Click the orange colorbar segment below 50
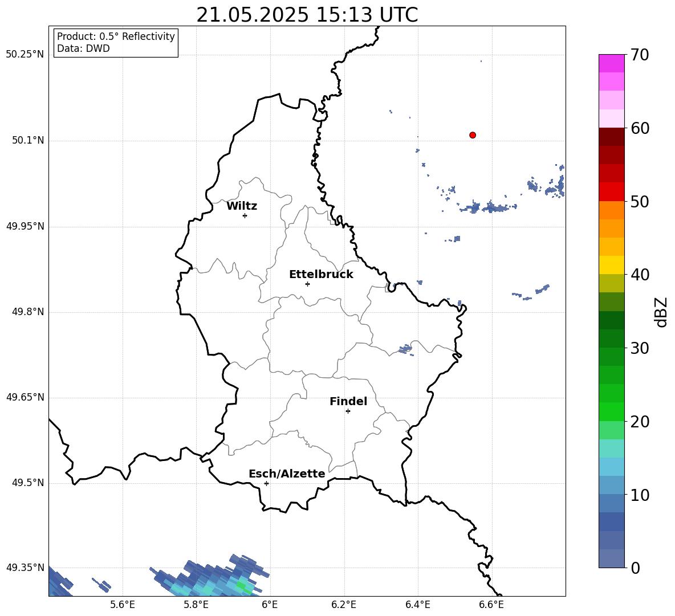The image size is (675, 616). click(x=612, y=210)
